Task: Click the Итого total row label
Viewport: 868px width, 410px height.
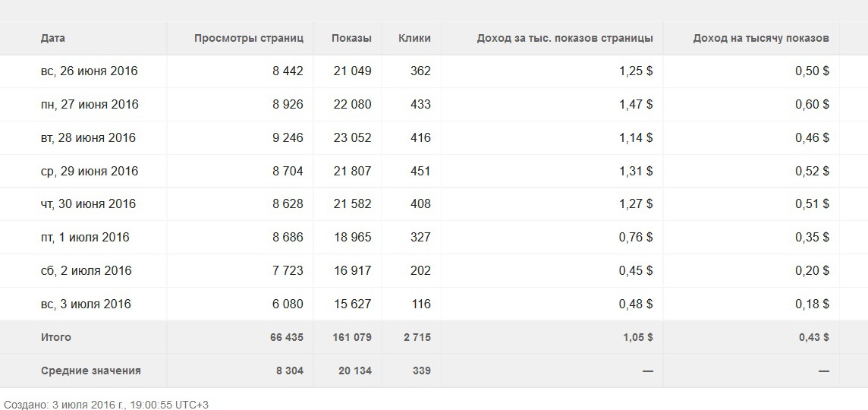Action: coord(56,337)
